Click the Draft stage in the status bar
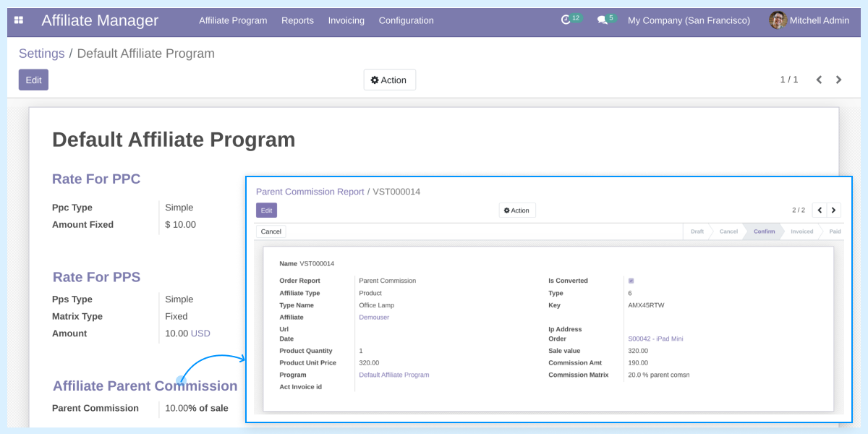Image resolution: width=868 pixels, height=434 pixels. tap(697, 231)
